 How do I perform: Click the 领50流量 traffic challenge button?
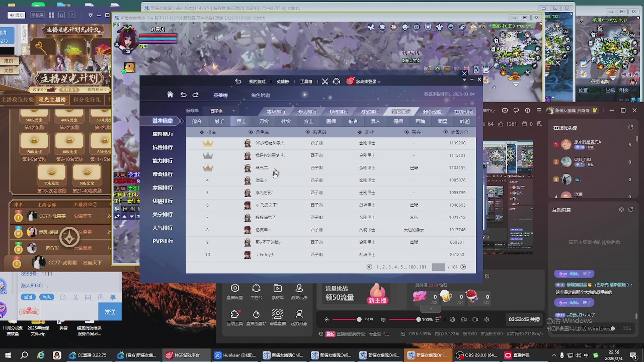340,298
